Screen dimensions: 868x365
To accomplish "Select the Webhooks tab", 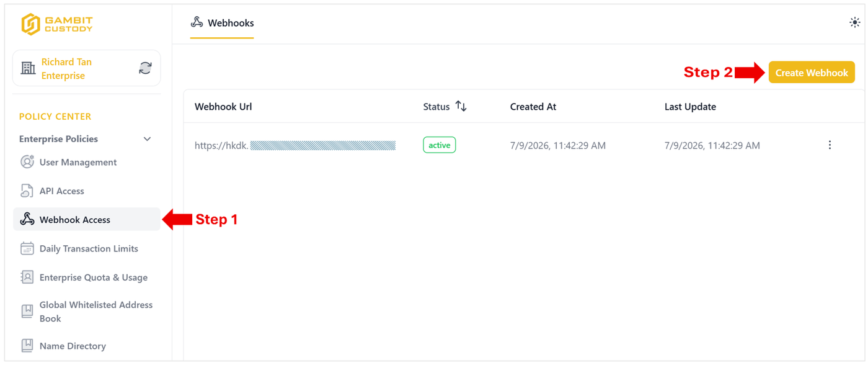I will 222,24.
